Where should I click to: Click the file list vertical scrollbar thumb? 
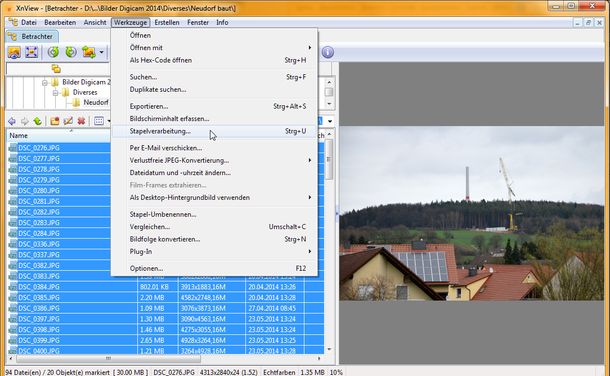pos(329,160)
